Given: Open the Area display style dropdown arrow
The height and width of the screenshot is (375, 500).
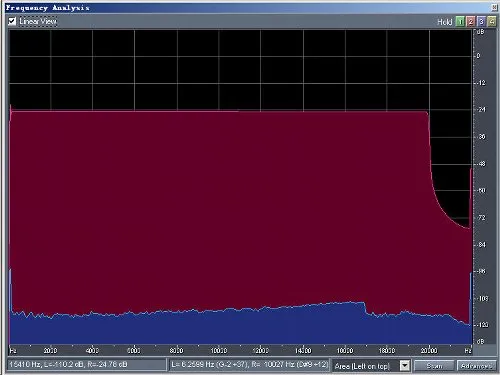Looking at the screenshot, I should [404, 365].
